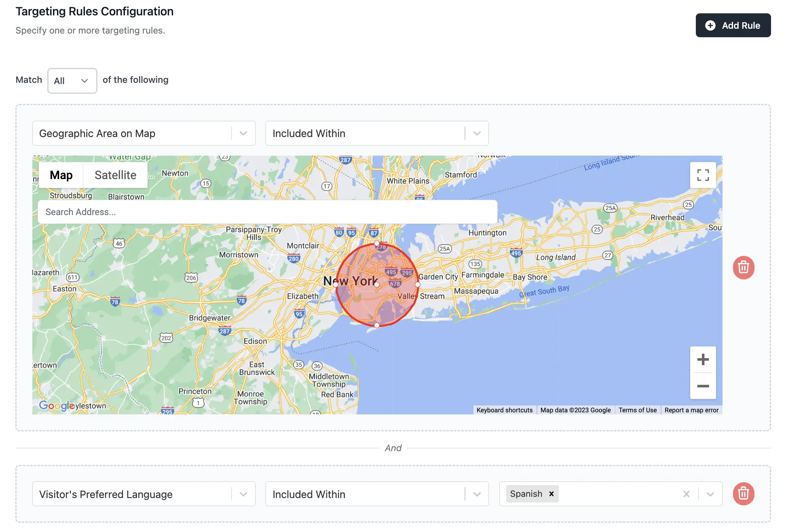
Task: Click the delete icon for language rule
Action: (x=744, y=494)
